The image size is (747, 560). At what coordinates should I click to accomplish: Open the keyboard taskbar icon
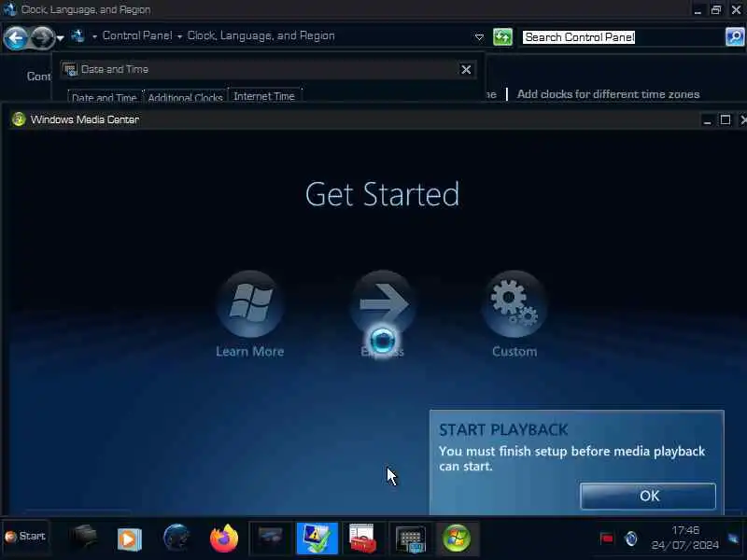[x=410, y=539]
